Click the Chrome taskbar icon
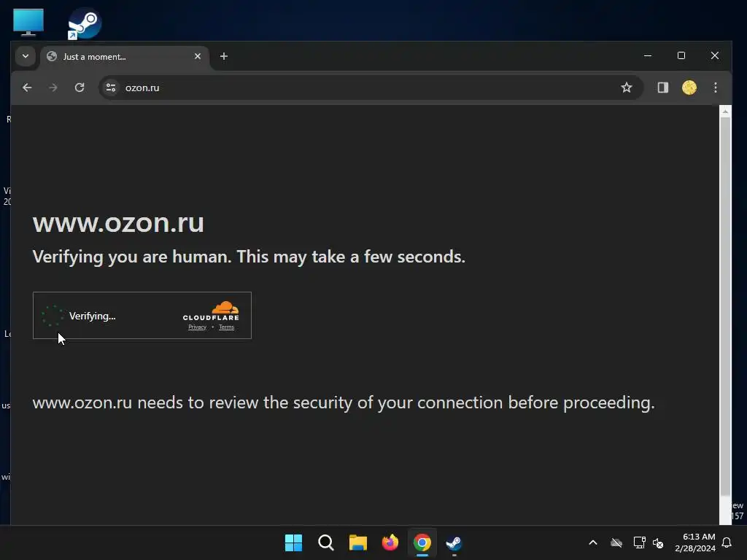This screenshot has width=747, height=560. pos(422,542)
